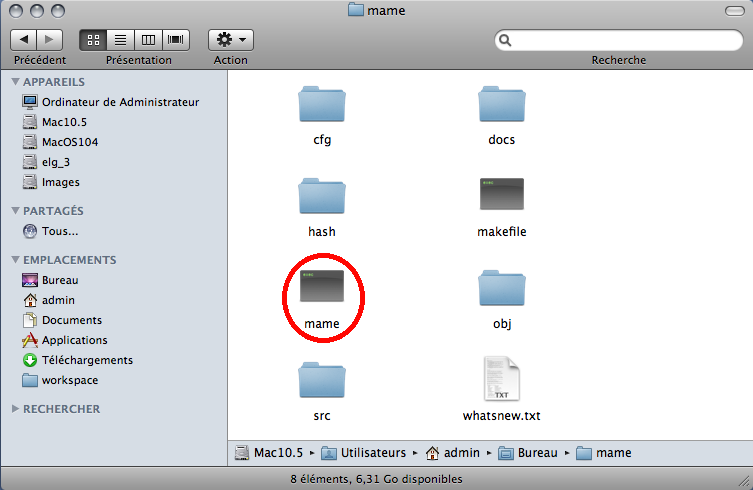This screenshot has width=753, height=490.
Task: Select the obj folder icon
Action: click(502, 287)
